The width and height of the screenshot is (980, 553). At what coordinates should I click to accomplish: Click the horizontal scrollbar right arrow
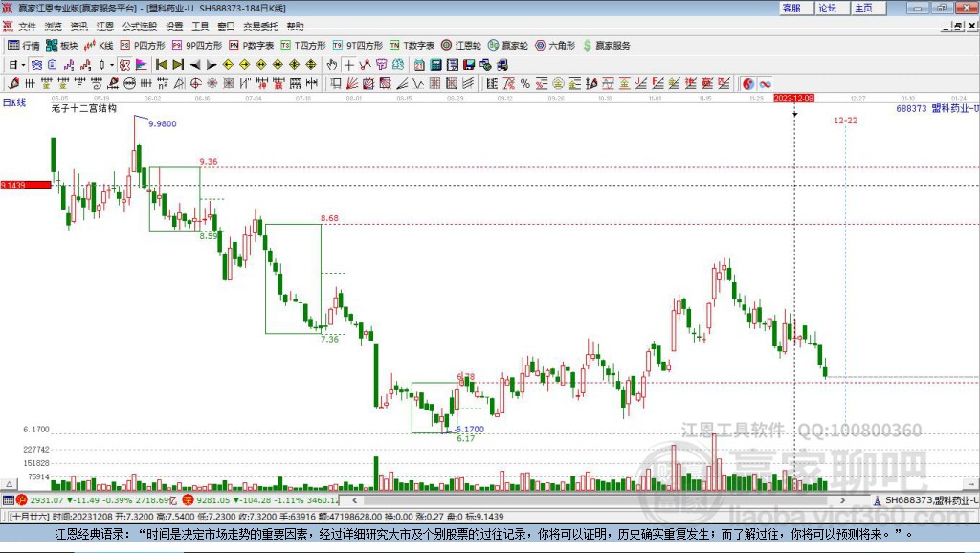tap(842, 500)
